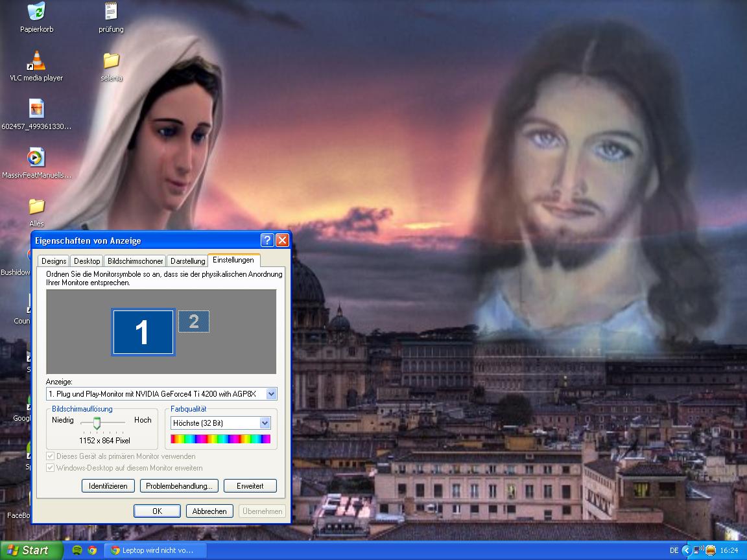
Task: Expand the Anzeige monitor dropdown
Action: tap(271, 394)
